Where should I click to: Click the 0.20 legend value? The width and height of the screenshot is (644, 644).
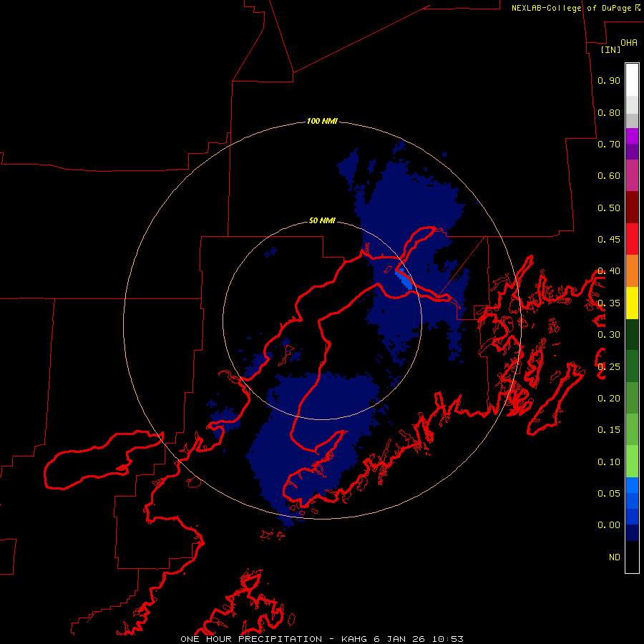(609, 399)
